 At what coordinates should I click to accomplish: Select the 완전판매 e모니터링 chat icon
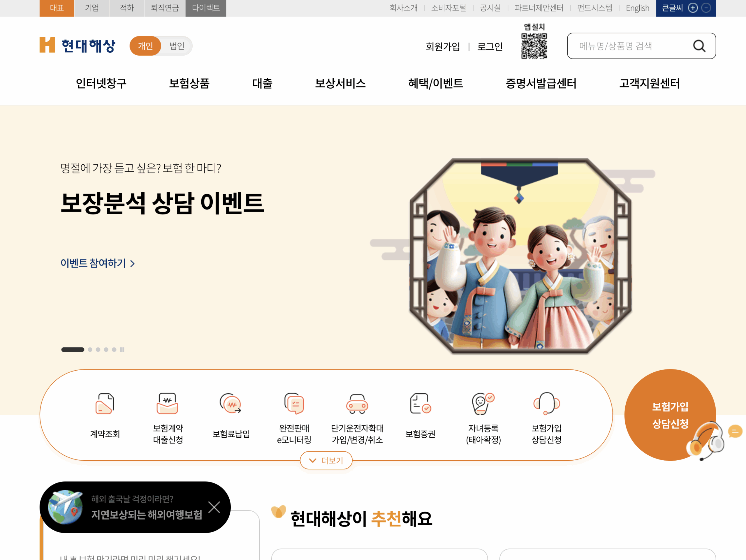coord(294,404)
